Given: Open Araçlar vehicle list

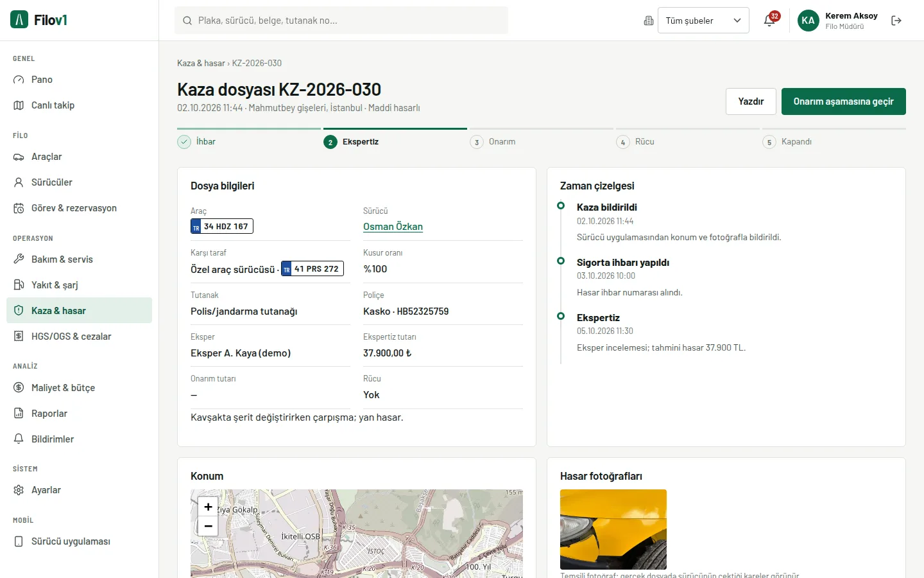Looking at the screenshot, I should tap(79, 157).
